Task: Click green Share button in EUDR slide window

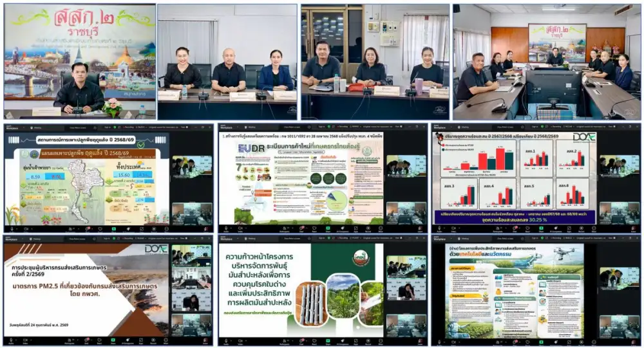Action: 328,228
